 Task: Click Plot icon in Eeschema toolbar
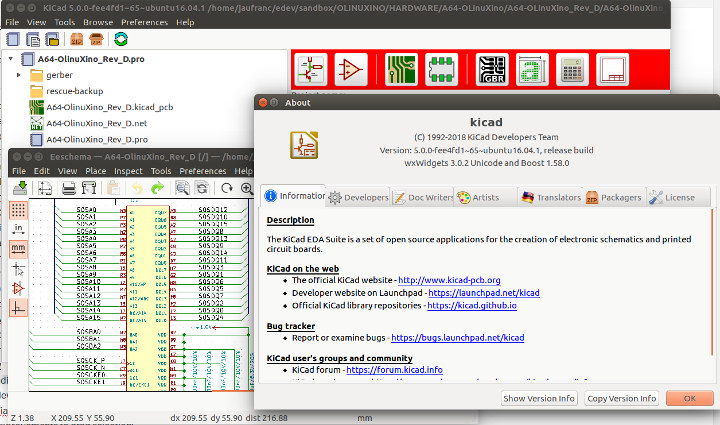click(89, 188)
